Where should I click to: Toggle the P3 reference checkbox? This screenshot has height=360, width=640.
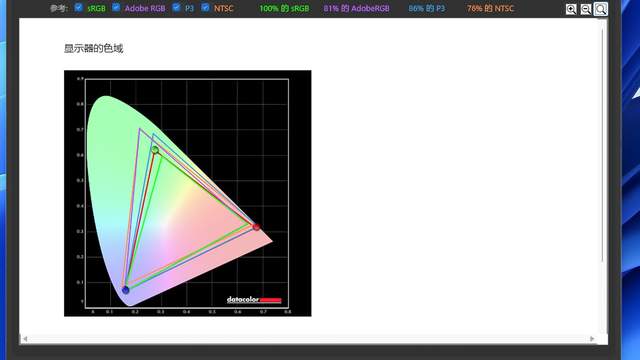coord(176,7)
